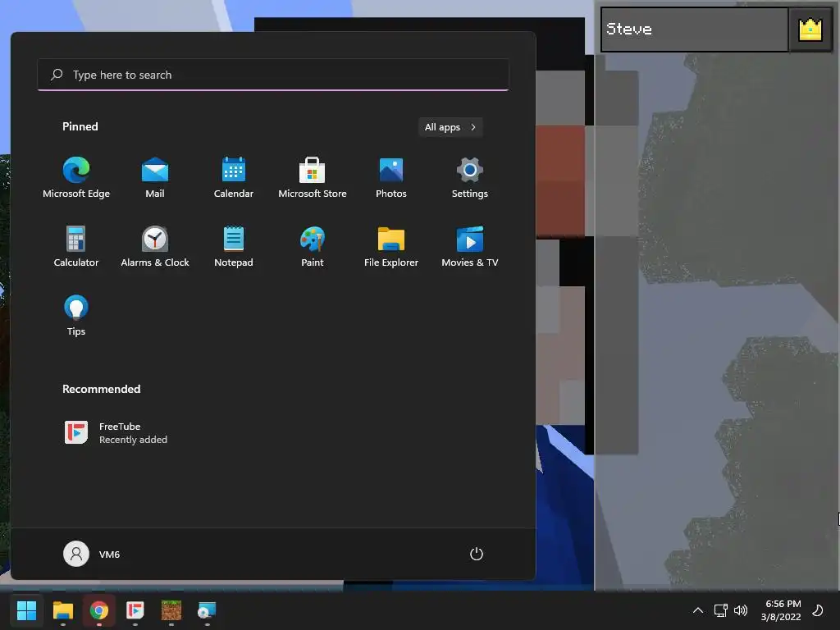Open the Calculator app
This screenshot has width=840, height=630.
point(76,246)
